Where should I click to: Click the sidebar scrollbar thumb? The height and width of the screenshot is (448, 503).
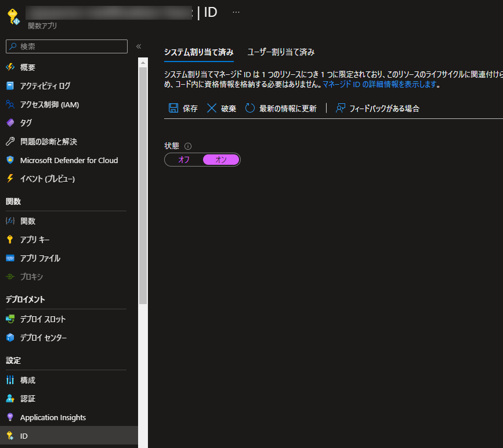coord(143,185)
